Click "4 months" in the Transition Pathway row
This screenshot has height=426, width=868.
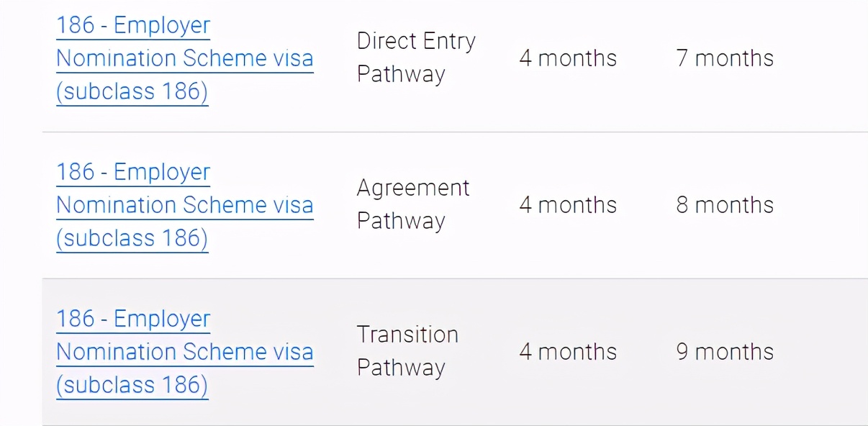point(568,352)
